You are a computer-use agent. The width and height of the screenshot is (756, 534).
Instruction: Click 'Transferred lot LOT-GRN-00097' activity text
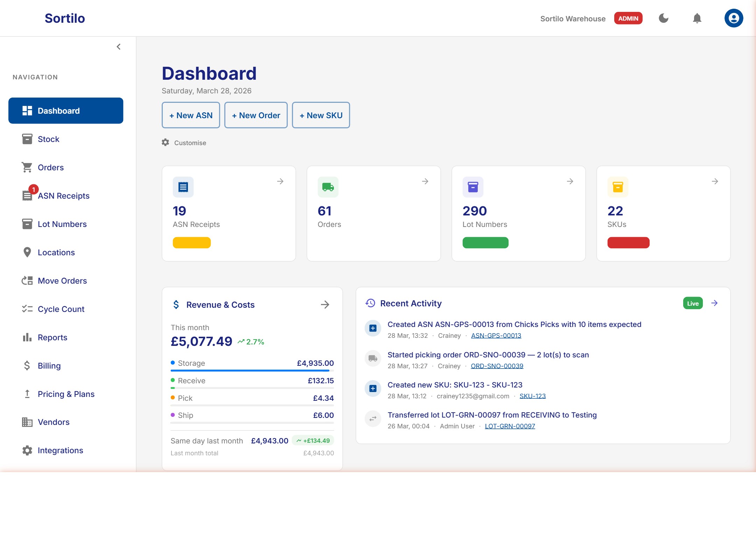pos(492,415)
